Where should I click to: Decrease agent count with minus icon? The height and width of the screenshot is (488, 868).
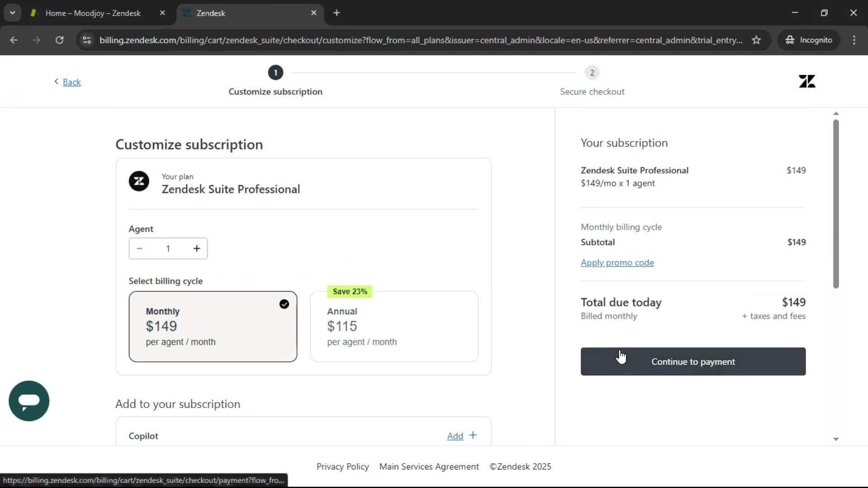[x=139, y=249]
